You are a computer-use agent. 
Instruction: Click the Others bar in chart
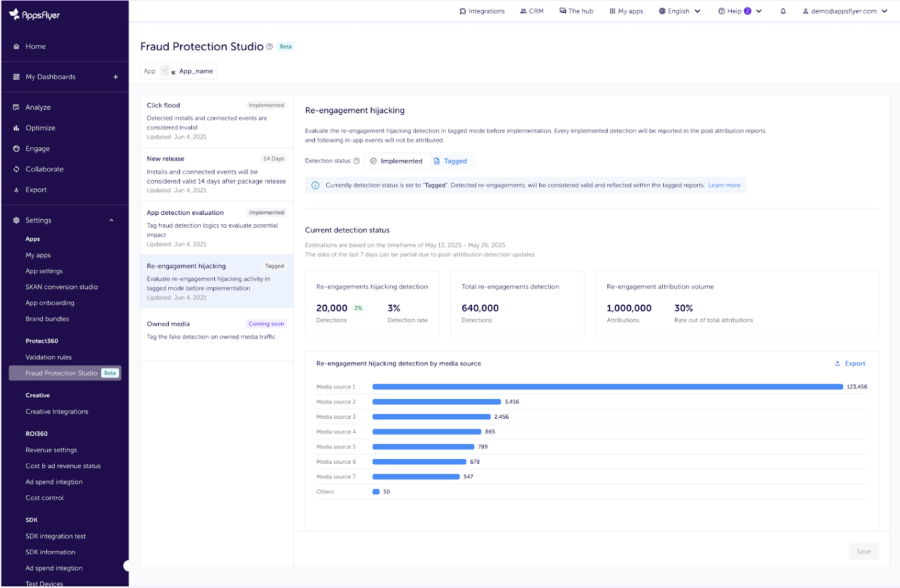click(x=376, y=492)
